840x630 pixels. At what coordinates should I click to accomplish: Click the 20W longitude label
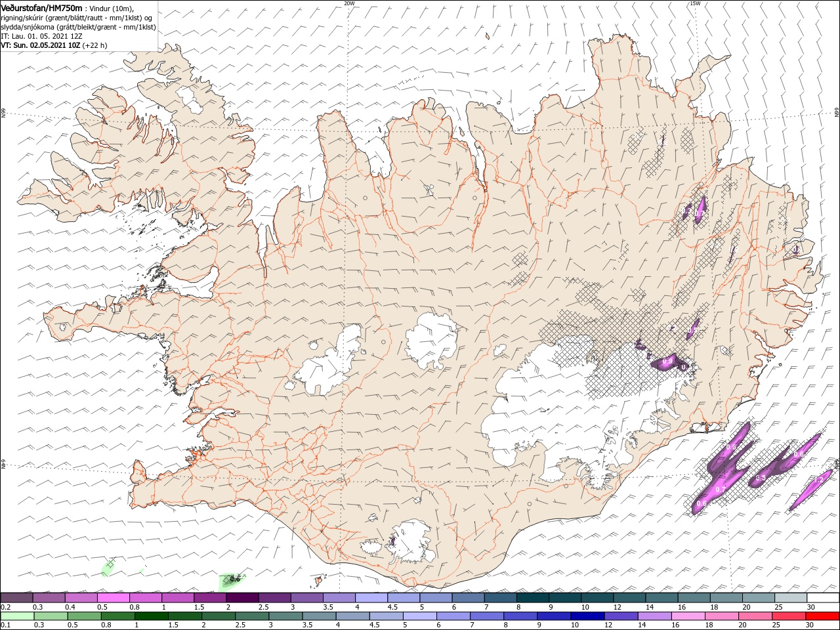(x=349, y=3)
